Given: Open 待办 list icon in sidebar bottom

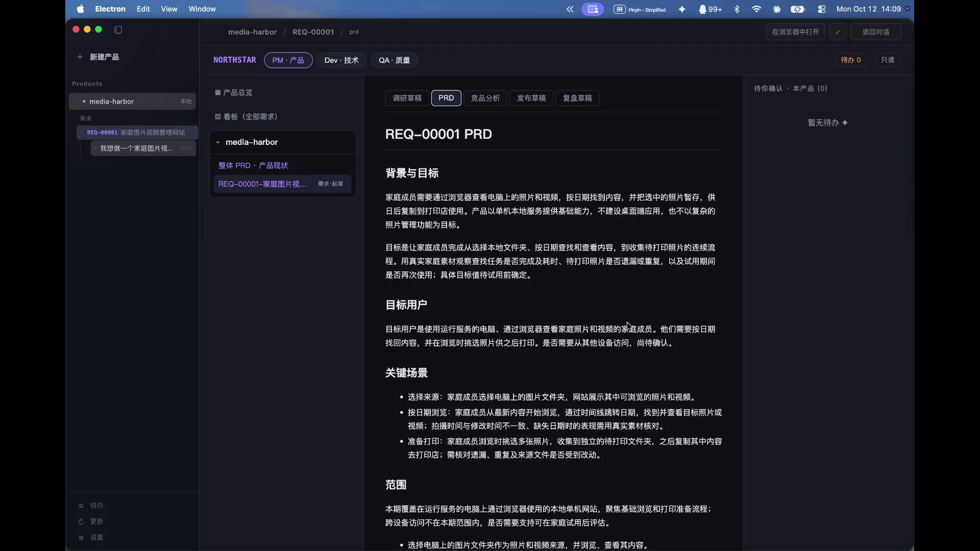Looking at the screenshot, I should click(81, 506).
